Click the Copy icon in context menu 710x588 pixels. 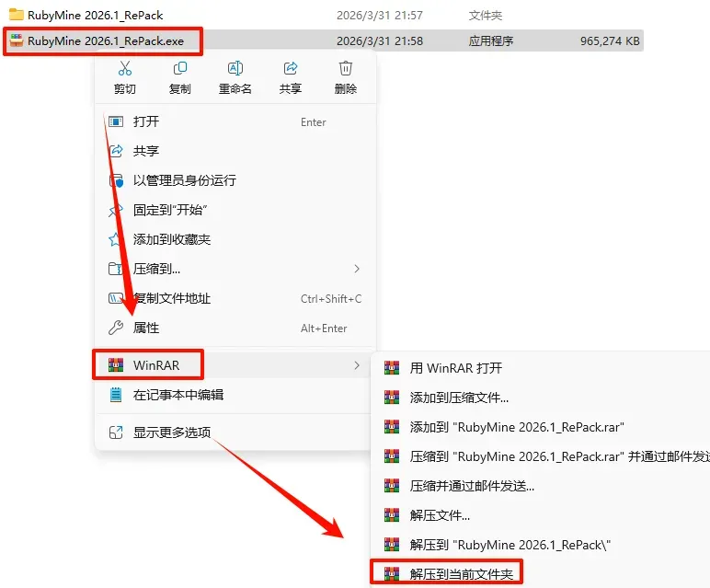point(179,68)
